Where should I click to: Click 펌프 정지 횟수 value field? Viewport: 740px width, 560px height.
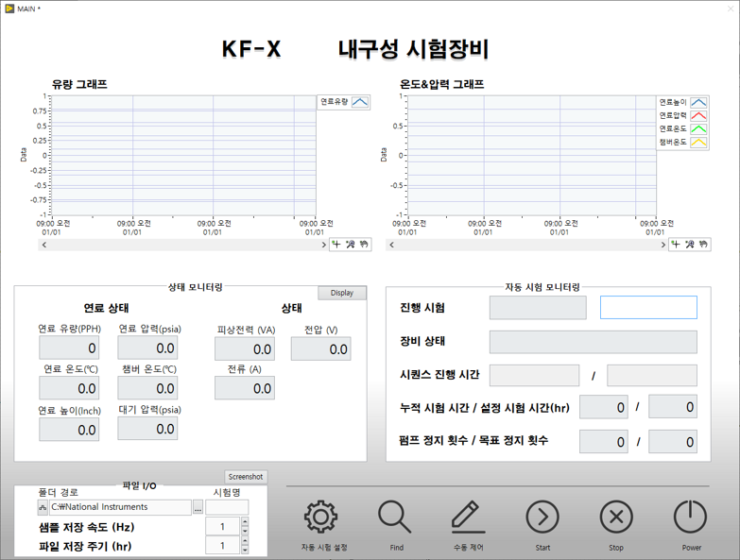pos(604,442)
